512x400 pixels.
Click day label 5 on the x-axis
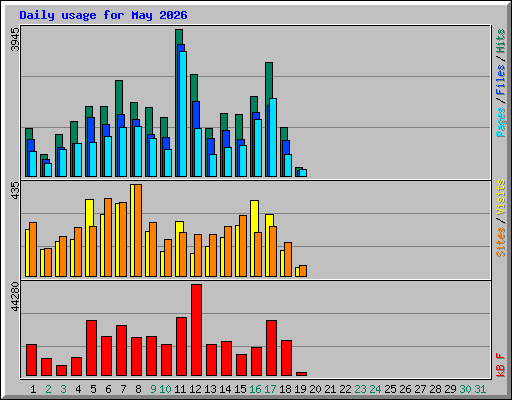click(93, 389)
